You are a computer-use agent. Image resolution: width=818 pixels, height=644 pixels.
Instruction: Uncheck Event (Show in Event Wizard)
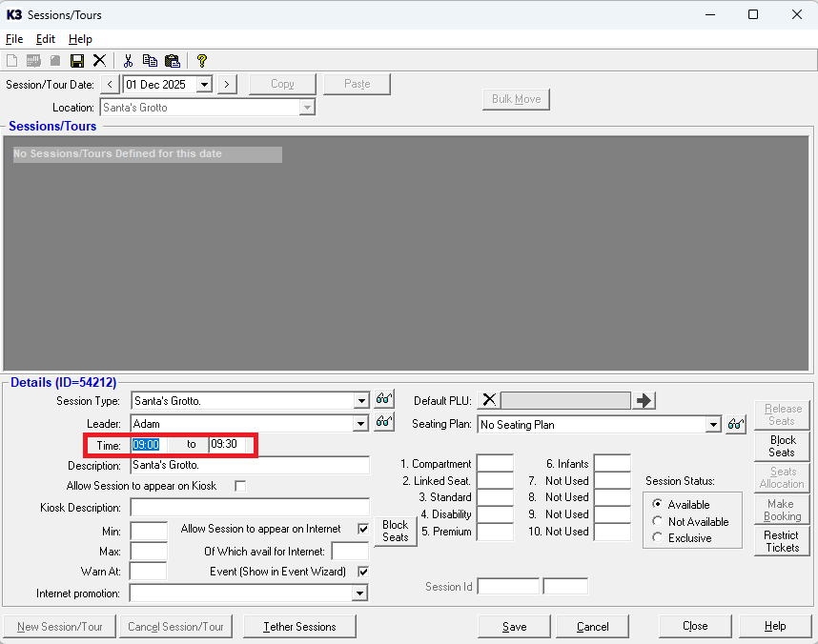pos(363,572)
